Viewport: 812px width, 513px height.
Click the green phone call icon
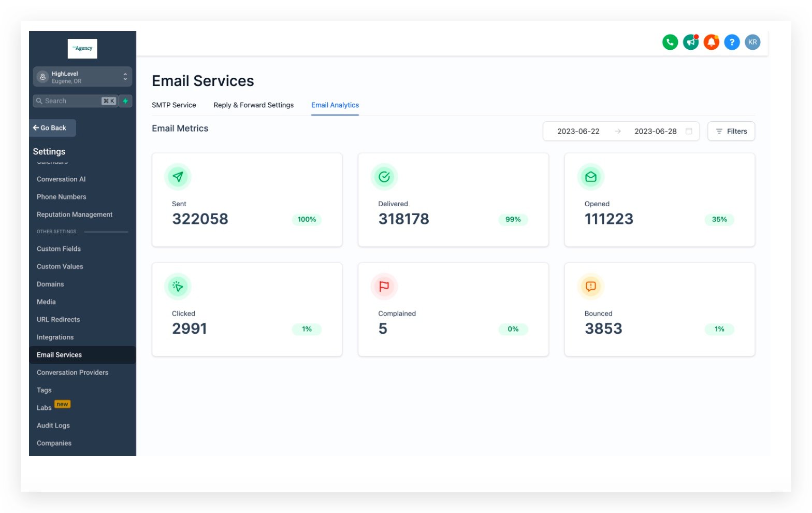click(670, 42)
